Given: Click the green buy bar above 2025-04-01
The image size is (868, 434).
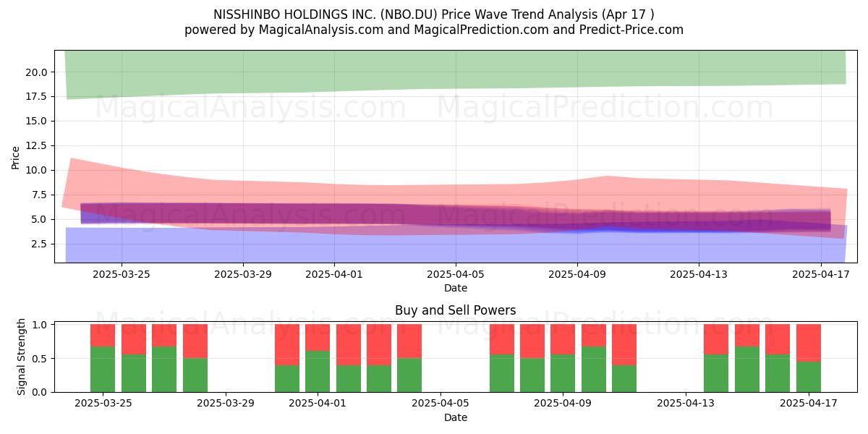Looking at the screenshot, I should [x=318, y=371].
